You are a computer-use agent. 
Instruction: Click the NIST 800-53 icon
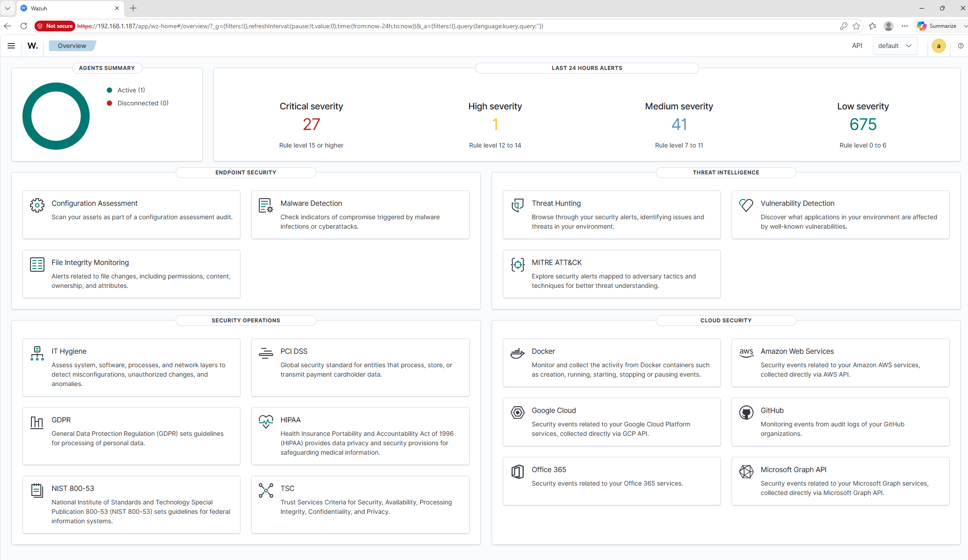point(37,491)
